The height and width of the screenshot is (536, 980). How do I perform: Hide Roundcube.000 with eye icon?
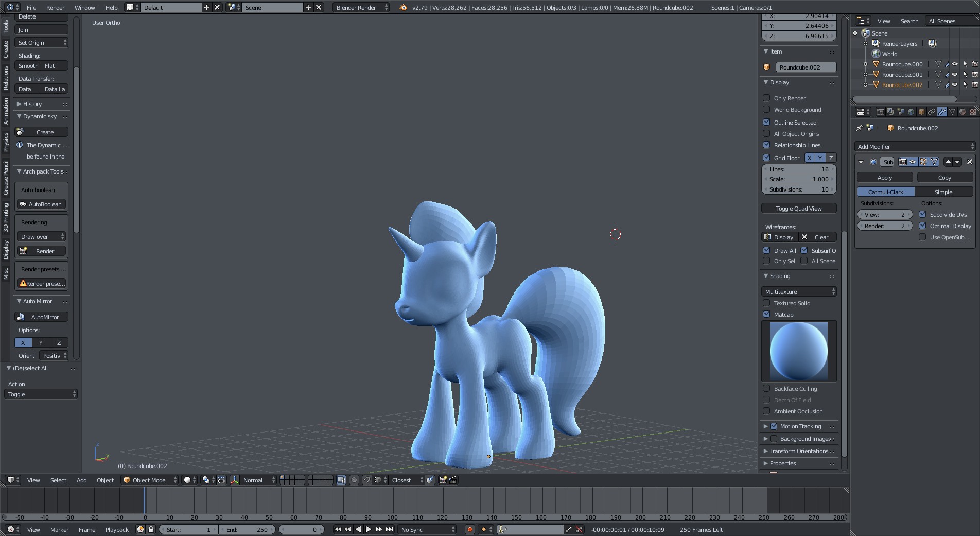[955, 64]
